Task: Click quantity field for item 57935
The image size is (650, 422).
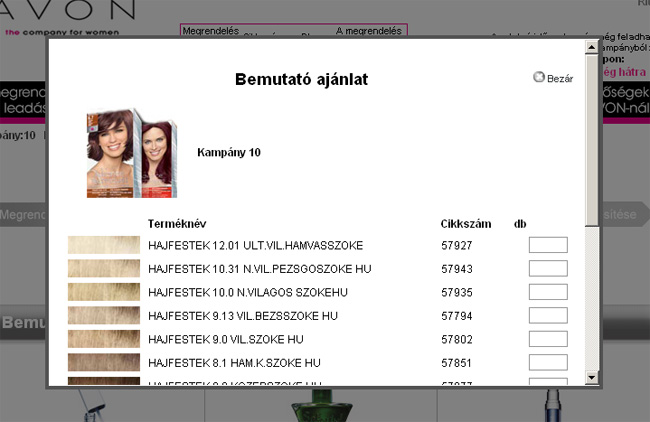Action: (x=548, y=292)
